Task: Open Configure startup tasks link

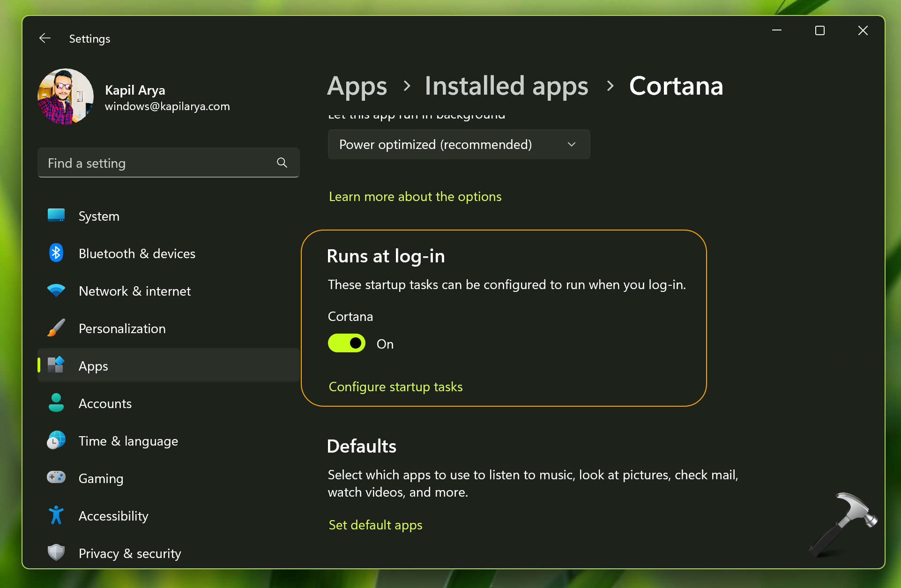Action: point(395,387)
